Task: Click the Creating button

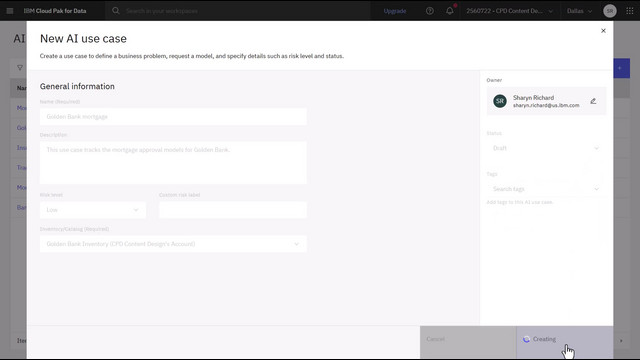Action: tap(564, 342)
